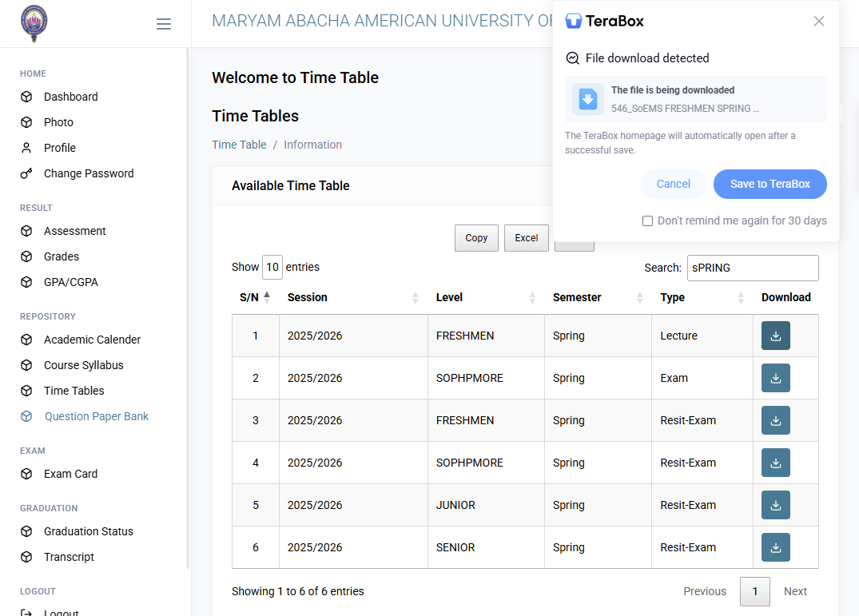Open Exam Card in sidebar
The width and height of the screenshot is (859, 616).
(70, 474)
